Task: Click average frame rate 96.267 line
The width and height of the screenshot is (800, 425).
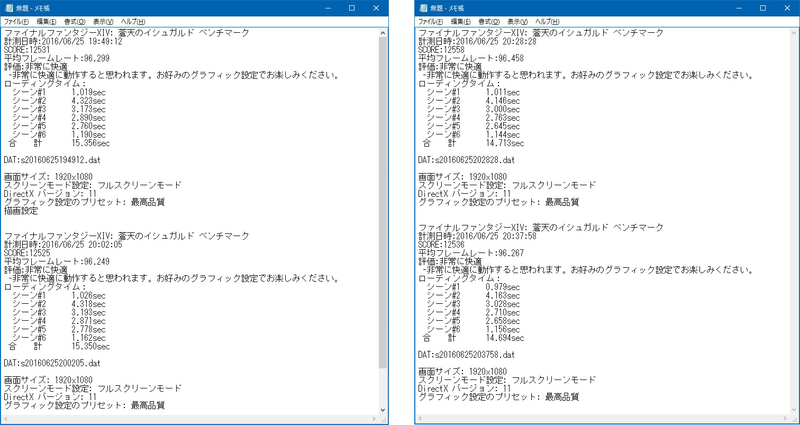Action: coord(470,253)
